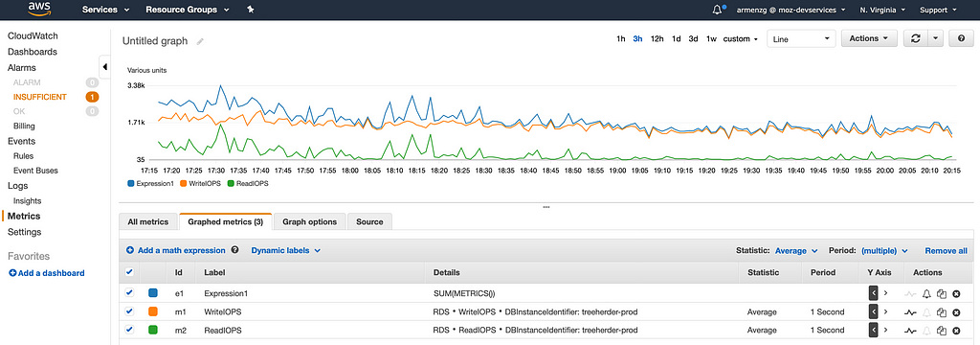Open Insights under Logs in sidebar
The width and height of the screenshot is (980, 345).
(x=28, y=201)
